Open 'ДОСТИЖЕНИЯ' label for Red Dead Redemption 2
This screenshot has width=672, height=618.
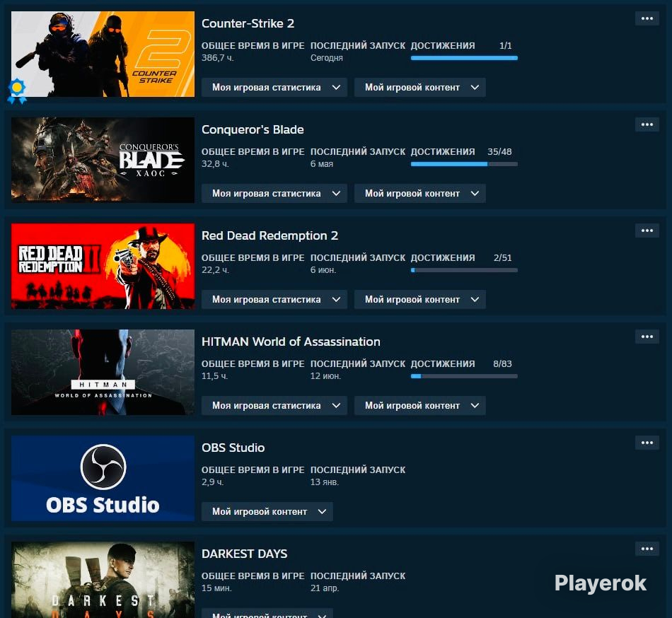(x=443, y=258)
